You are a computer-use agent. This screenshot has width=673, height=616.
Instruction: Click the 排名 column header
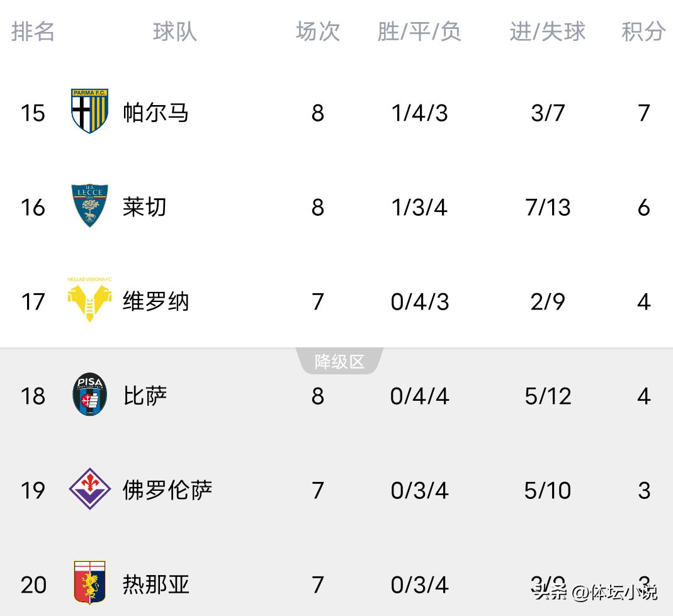(33, 31)
